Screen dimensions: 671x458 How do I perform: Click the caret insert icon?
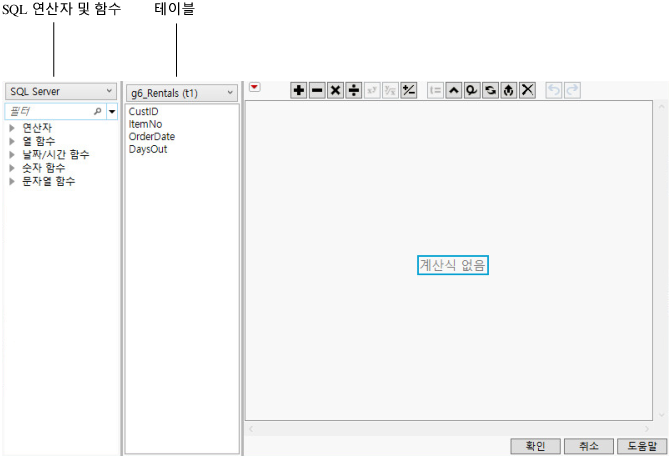(x=454, y=90)
